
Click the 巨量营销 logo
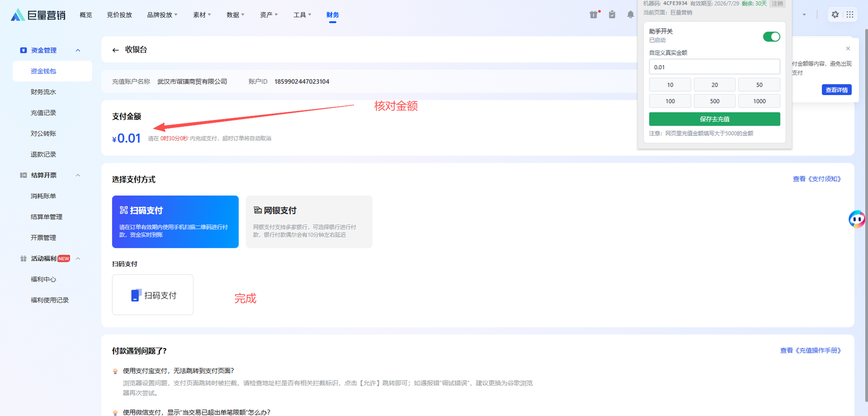coord(38,15)
